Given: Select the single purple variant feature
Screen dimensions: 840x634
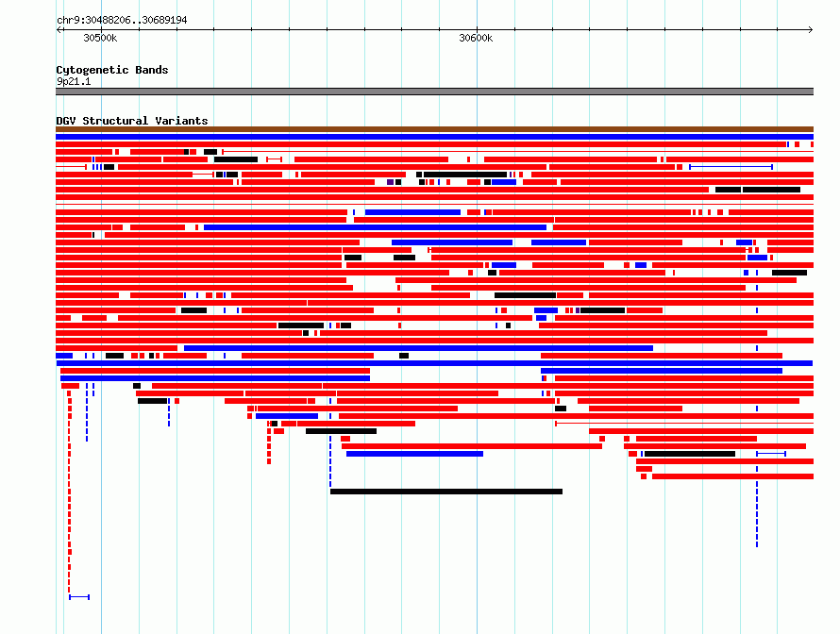Looking at the screenshot, I should click(390, 182).
